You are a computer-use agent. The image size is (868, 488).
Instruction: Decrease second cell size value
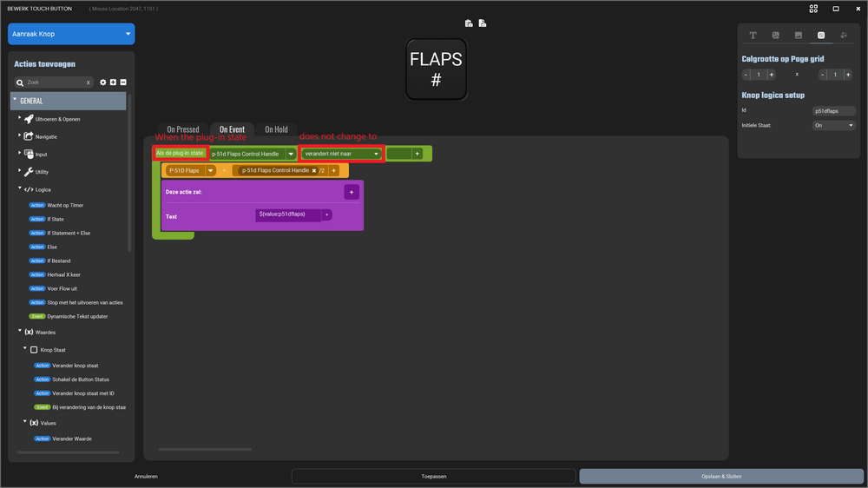pyautogui.click(x=823, y=75)
